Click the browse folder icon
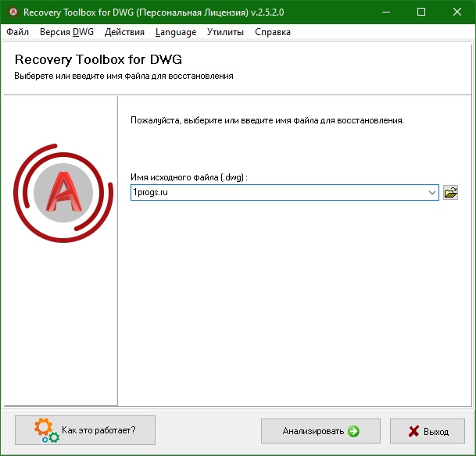The image size is (476, 456). tap(450, 193)
